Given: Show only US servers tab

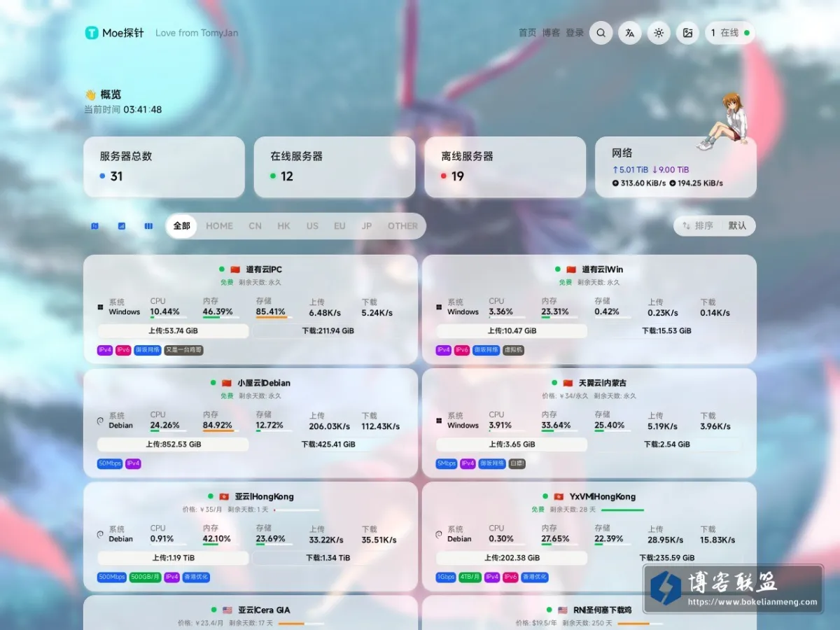Looking at the screenshot, I should (x=312, y=226).
